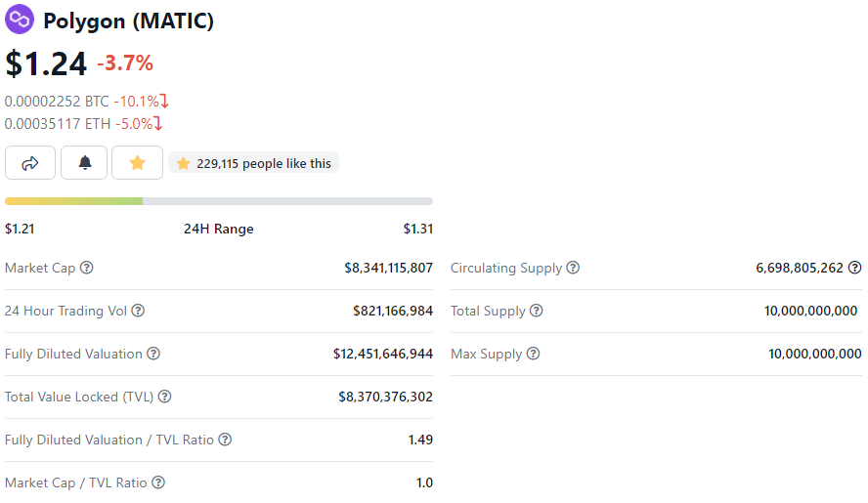
Task: Click Market Cap info question icon
Action: coord(87,268)
